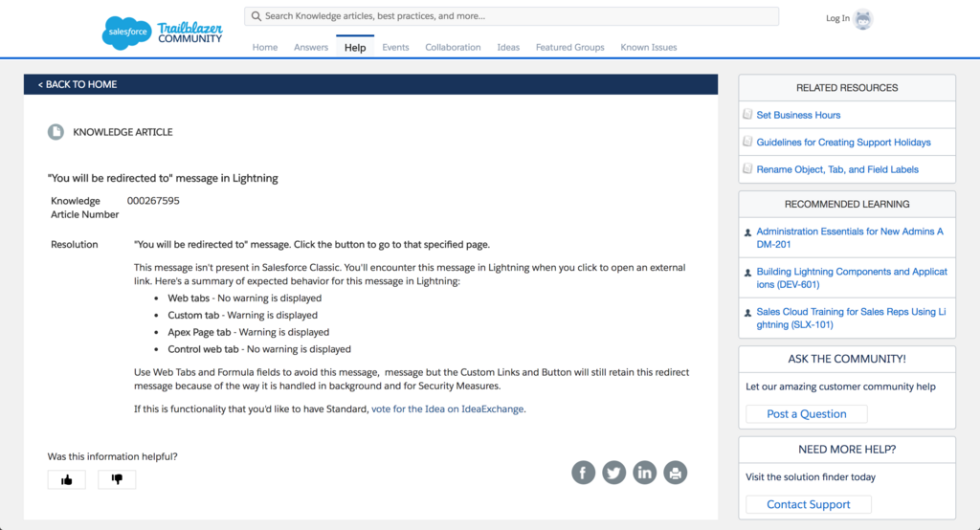
Task: Click the 'Custom tab - Warning is displayed' bullet
Action: click(x=242, y=315)
